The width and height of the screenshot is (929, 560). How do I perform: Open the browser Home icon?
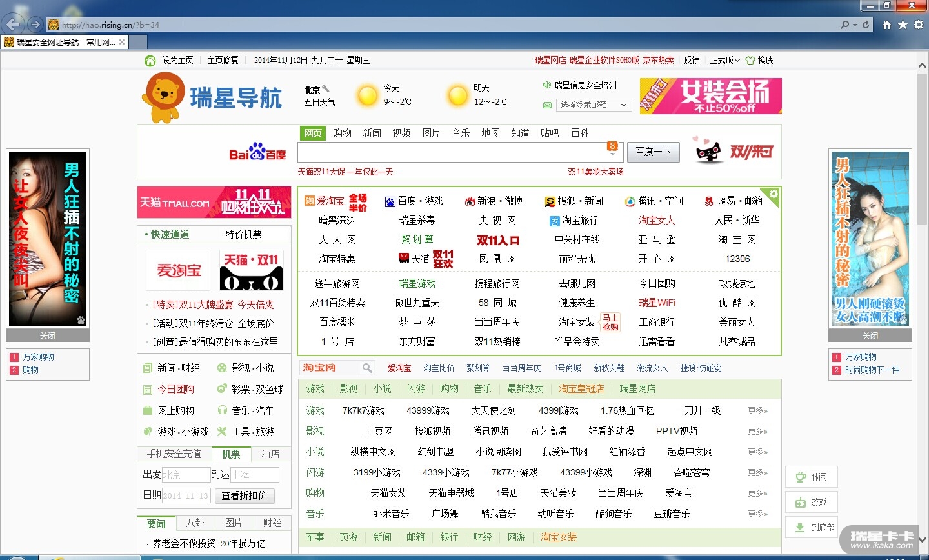887,25
